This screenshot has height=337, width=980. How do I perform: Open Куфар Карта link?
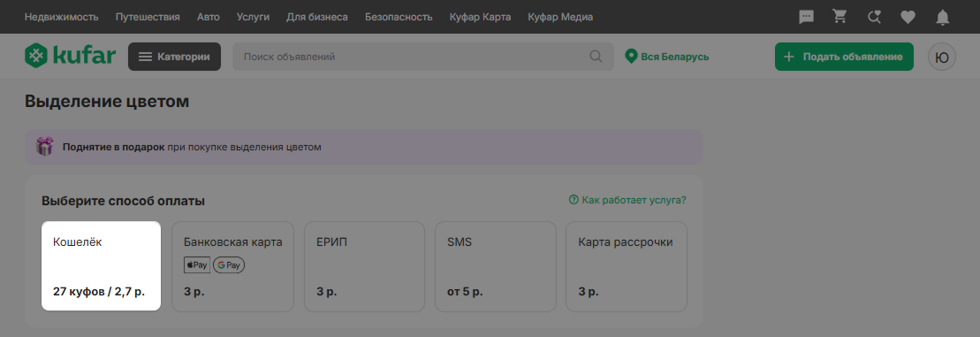click(480, 17)
